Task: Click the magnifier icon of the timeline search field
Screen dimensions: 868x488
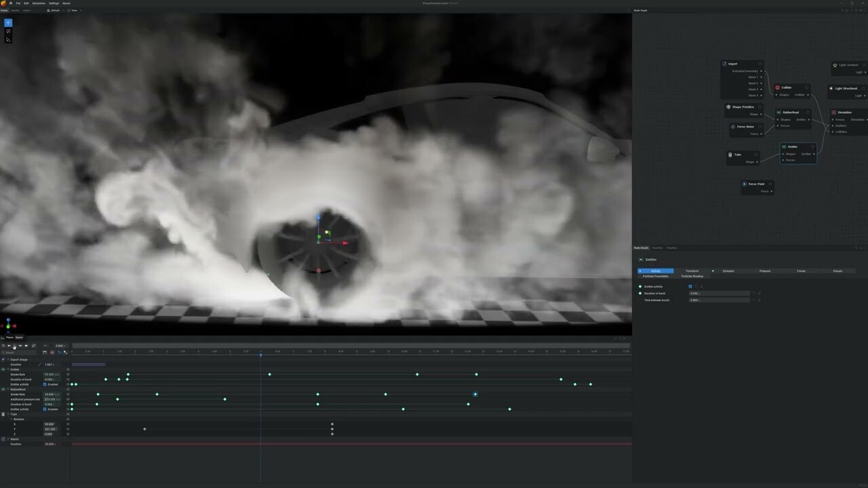Action: (x=3, y=352)
